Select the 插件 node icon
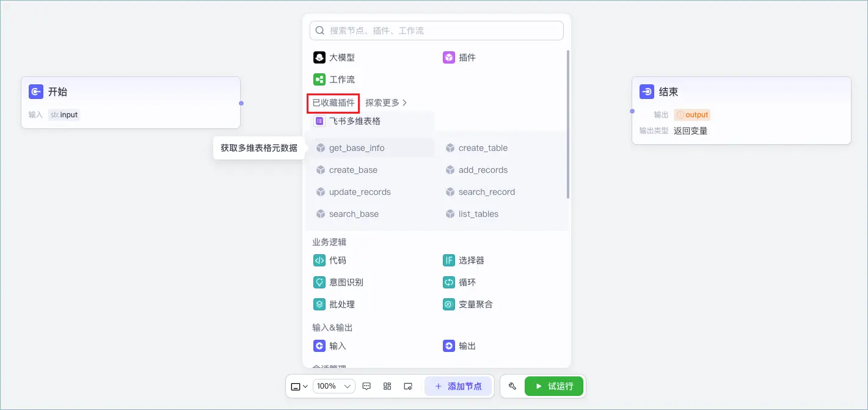Viewport: 868px width, 410px height. coord(449,57)
